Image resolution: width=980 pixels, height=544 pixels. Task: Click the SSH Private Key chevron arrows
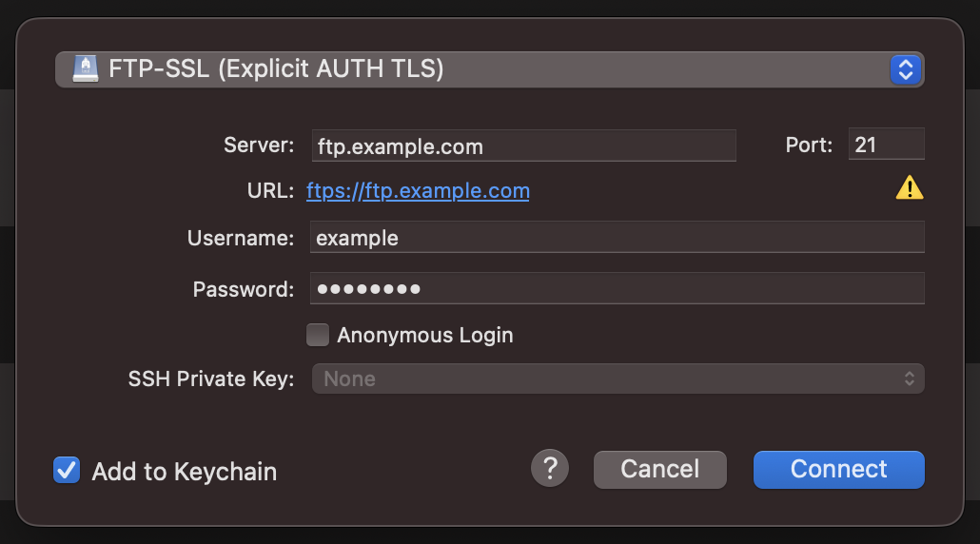click(910, 379)
